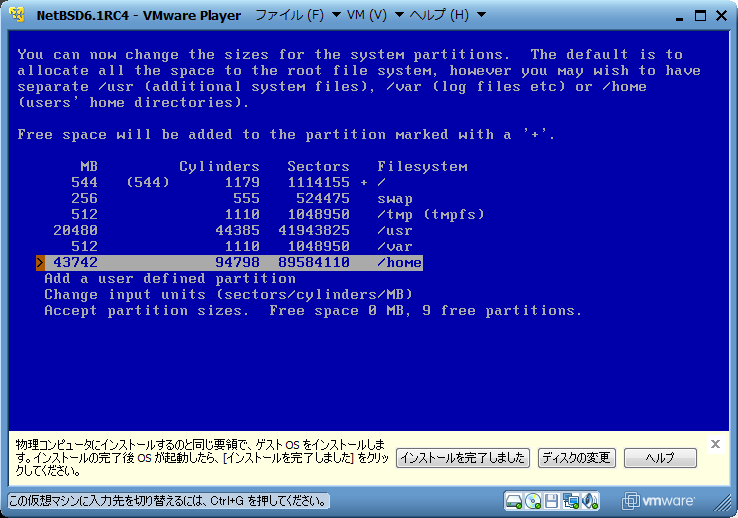
Task: Click the ヘルプ button in the hint bar
Action: (660, 458)
